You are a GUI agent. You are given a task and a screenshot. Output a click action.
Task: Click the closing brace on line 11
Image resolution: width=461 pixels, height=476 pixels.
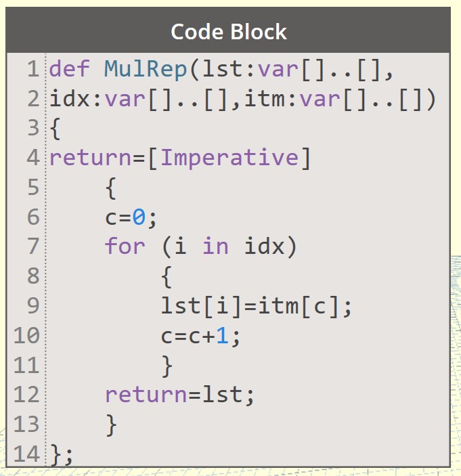tap(167, 366)
